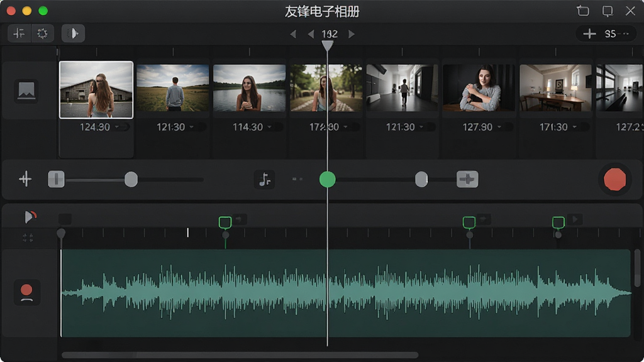Image resolution: width=644 pixels, height=362 pixels.
Task: Select the barn couple thumbnail
Action: [96, 90]
